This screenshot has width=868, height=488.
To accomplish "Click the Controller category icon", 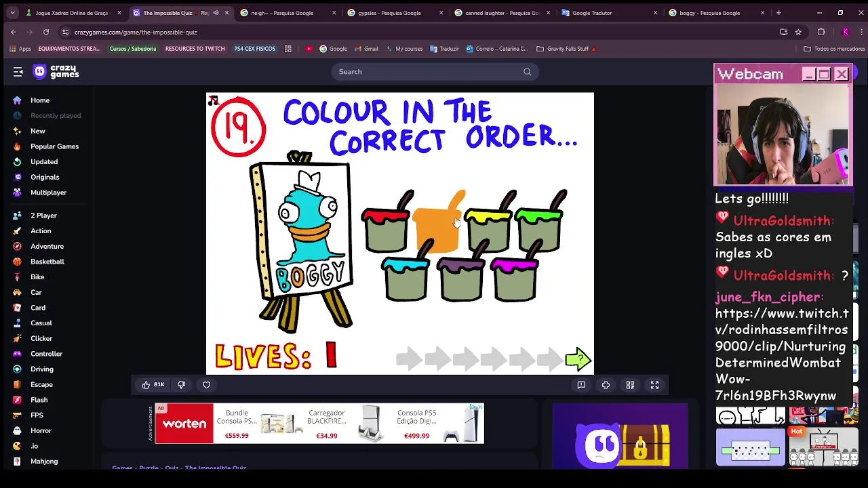I will point(17,354).
